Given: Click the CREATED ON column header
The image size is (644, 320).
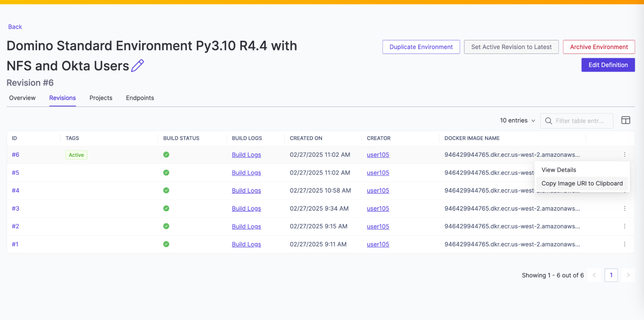Looking at the screenshot, I should click(306, 138).
